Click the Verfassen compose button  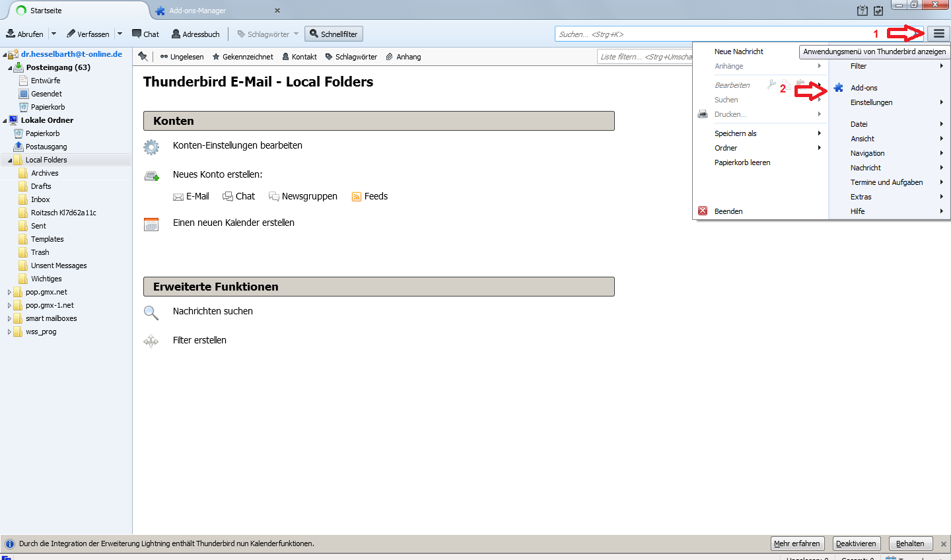tap(88, 34)
